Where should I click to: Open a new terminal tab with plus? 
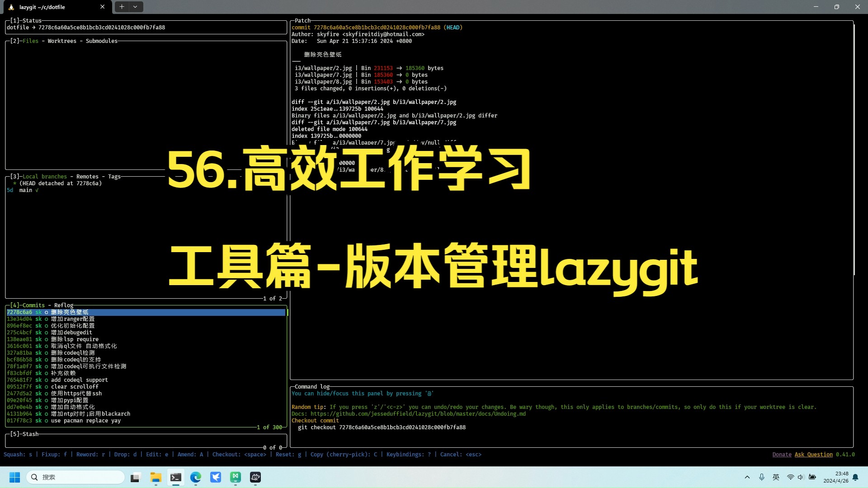click(122, 7)
